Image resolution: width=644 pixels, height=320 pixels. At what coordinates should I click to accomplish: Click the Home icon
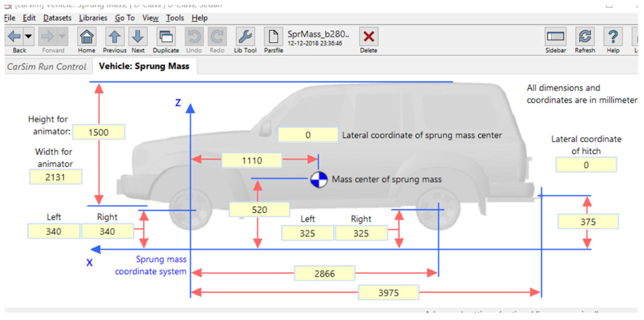click(x=86, y=37)
